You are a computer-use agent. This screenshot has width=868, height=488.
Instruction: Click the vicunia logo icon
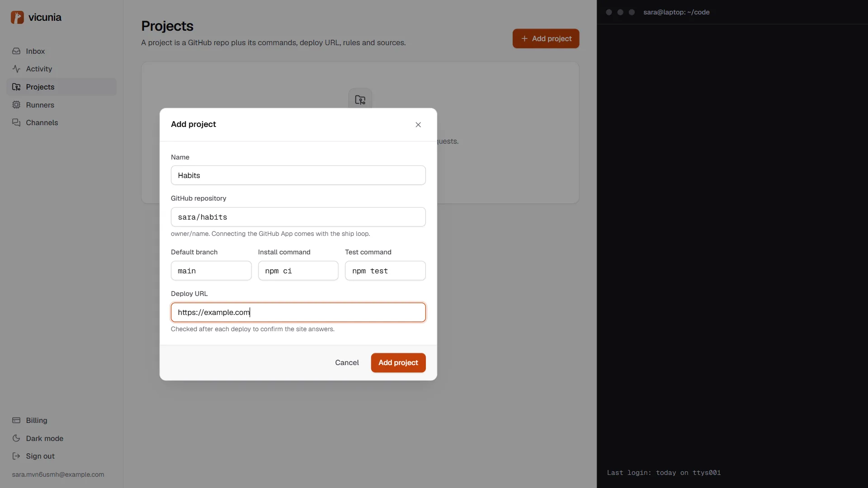click(x=17, y=17)
